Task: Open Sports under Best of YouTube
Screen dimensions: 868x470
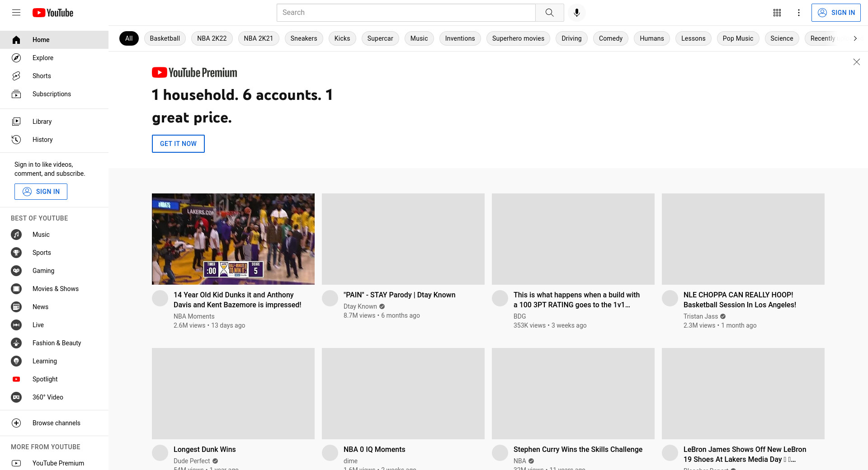Action: [54, 253]
